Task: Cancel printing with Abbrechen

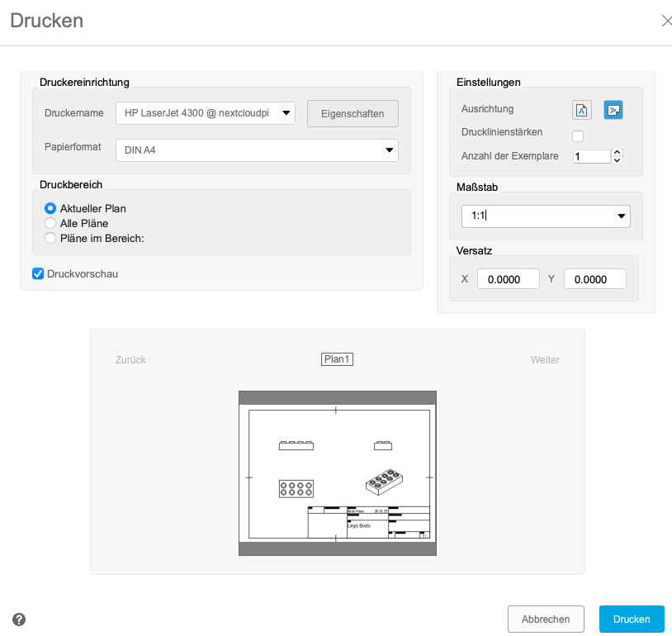Action: click(x=546, y=619)
